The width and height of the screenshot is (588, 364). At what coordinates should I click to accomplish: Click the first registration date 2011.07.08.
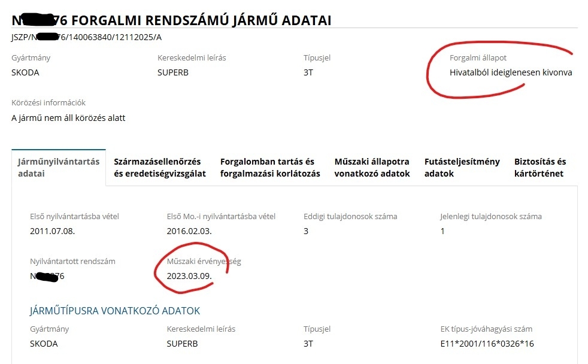point(52,231)
